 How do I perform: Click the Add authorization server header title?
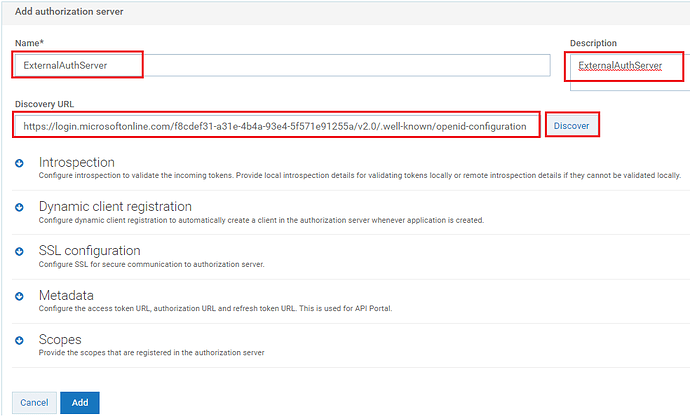pos(69,12)
